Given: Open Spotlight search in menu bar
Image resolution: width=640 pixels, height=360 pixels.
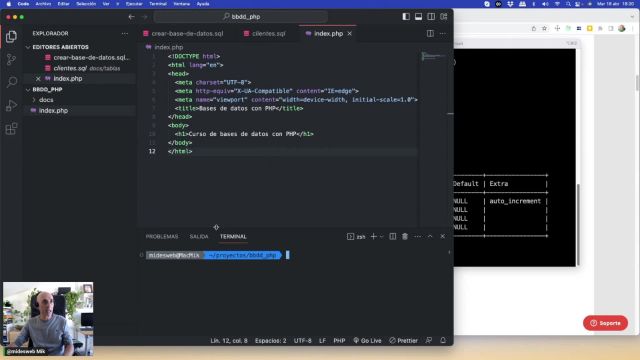Looking at the screenshot, I should tap(568, 4).
